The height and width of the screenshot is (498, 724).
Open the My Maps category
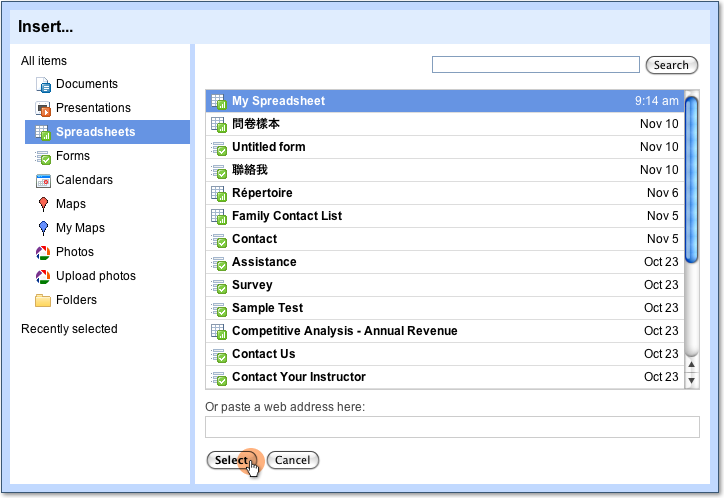pos(80,228)
